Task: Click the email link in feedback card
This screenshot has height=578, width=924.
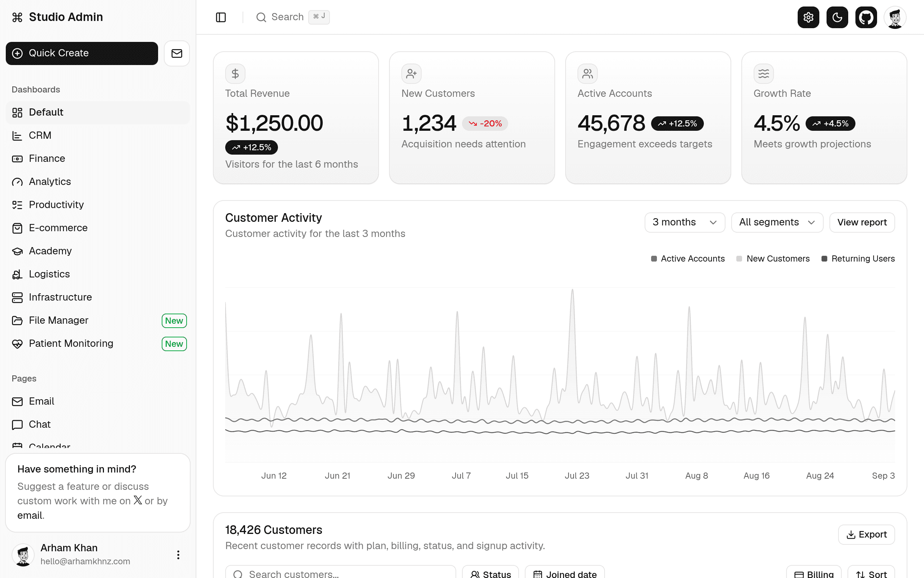Action: pos(31,515)
